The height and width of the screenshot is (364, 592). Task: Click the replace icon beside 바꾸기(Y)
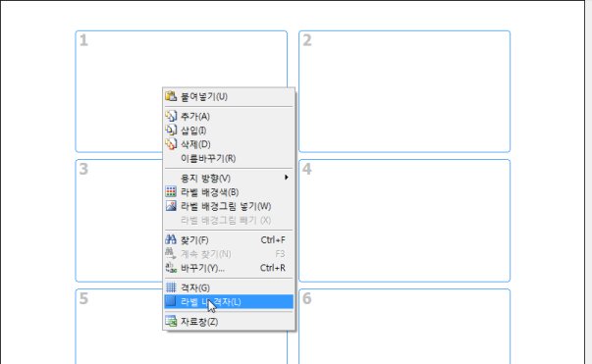pos(171,268)
